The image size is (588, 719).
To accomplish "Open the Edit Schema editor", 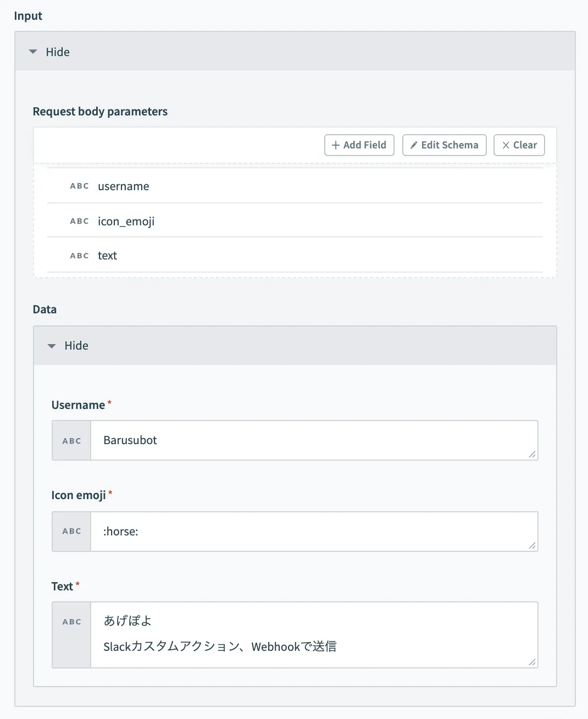I will pos(444,145).
